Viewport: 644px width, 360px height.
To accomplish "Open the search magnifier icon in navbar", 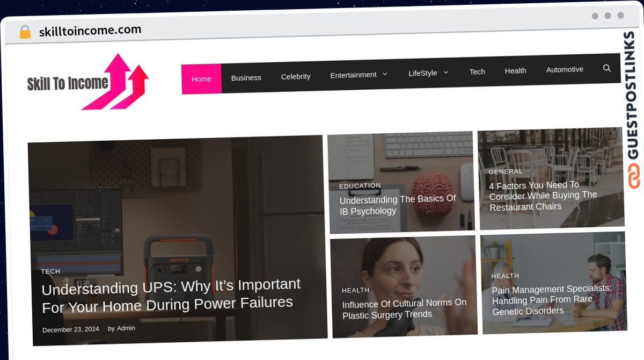I will [607, 68].
